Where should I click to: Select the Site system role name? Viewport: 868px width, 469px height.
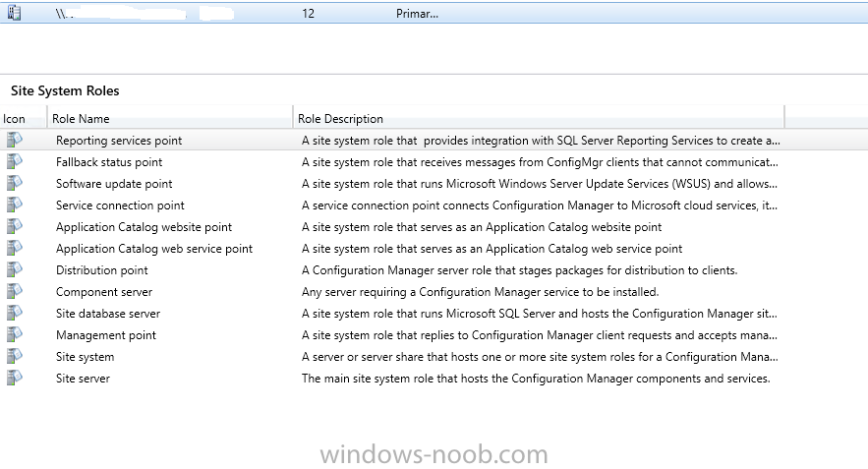click(86, 357)
